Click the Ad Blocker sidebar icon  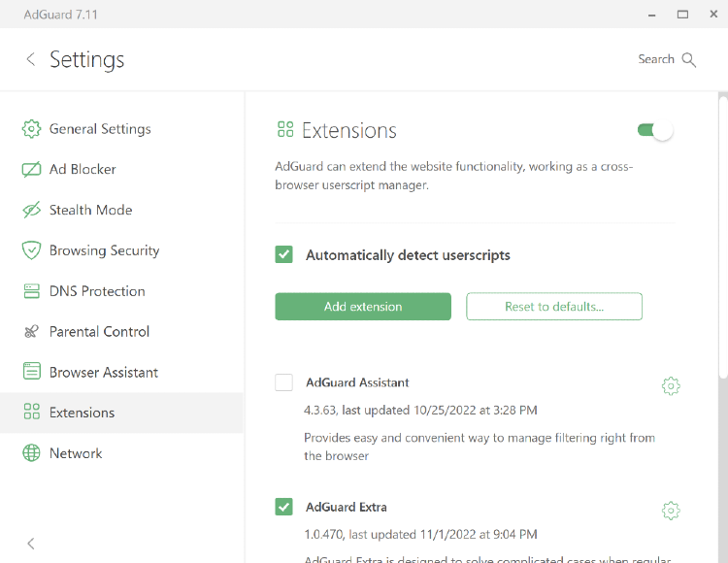(x=31, y=170)
